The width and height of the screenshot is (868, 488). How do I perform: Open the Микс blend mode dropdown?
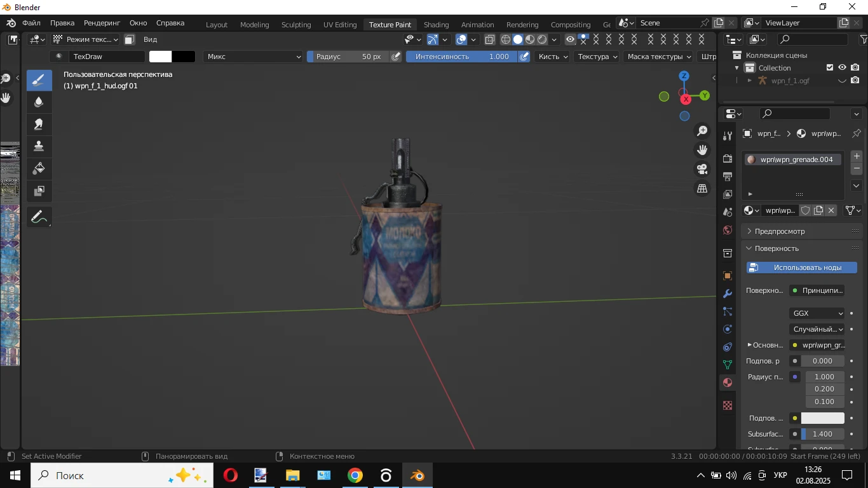[254, 57]
